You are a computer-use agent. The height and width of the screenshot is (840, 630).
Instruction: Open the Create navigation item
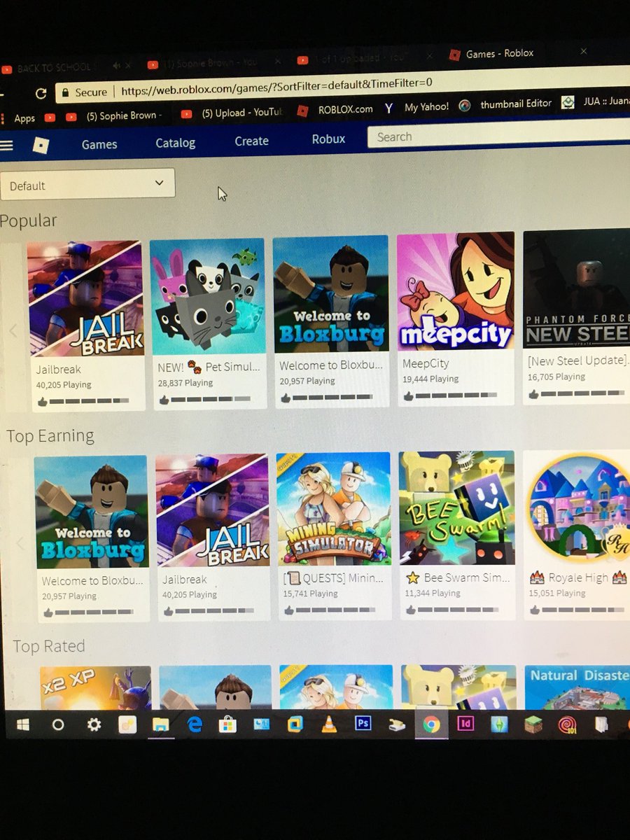[x=251, y=141]
